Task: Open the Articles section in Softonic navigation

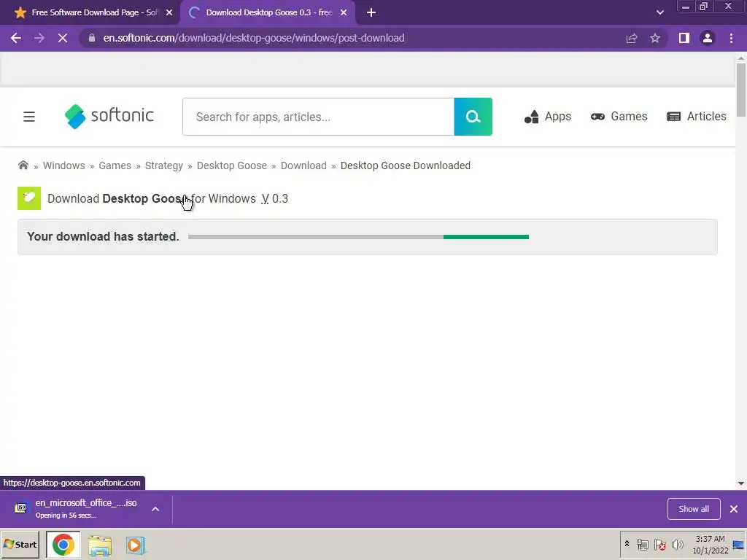Action: [x=697, y=117]
